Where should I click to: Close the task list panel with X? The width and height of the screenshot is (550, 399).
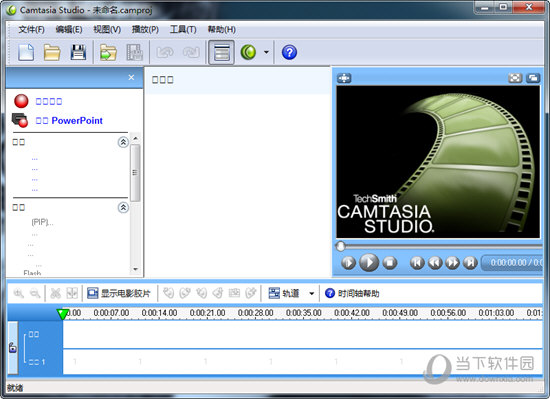pos(131,77)
